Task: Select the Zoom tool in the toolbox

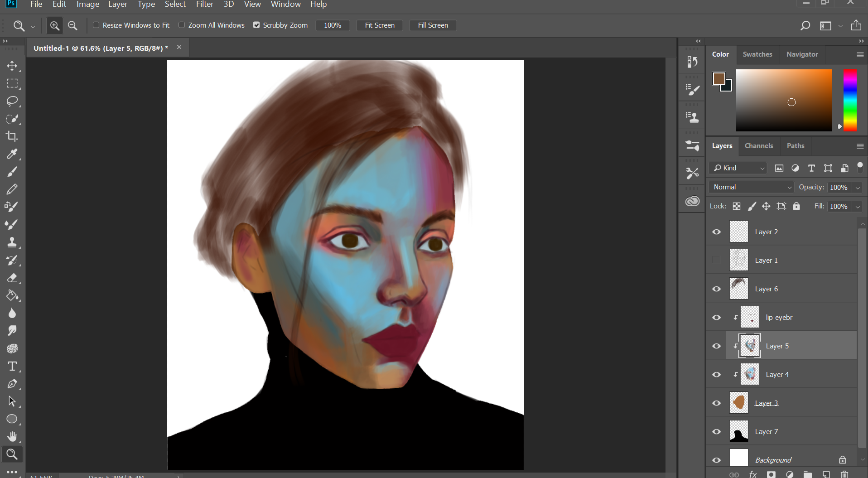Action: click(12, 454)
